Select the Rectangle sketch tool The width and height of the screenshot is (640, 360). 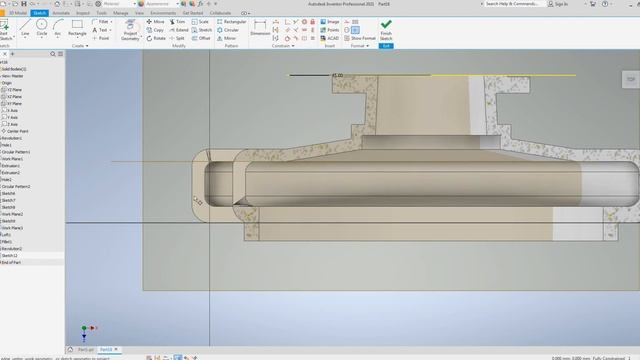77,29
